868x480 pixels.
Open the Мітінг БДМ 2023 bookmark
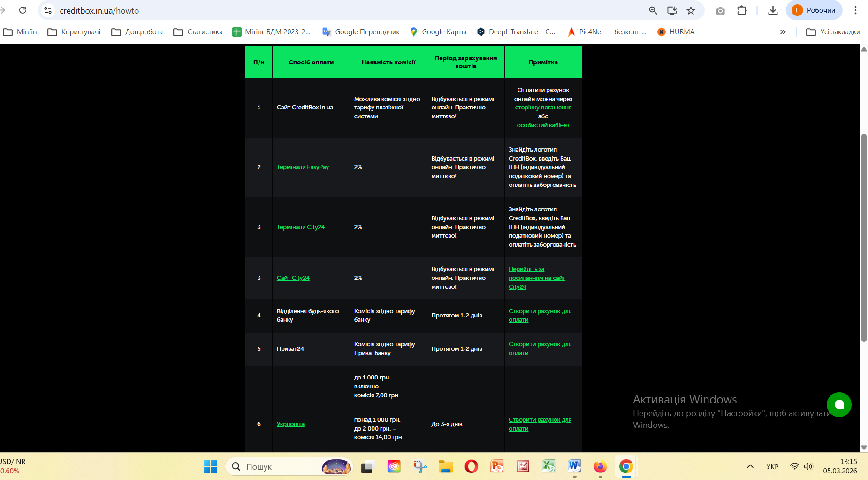tap(272, 32)
